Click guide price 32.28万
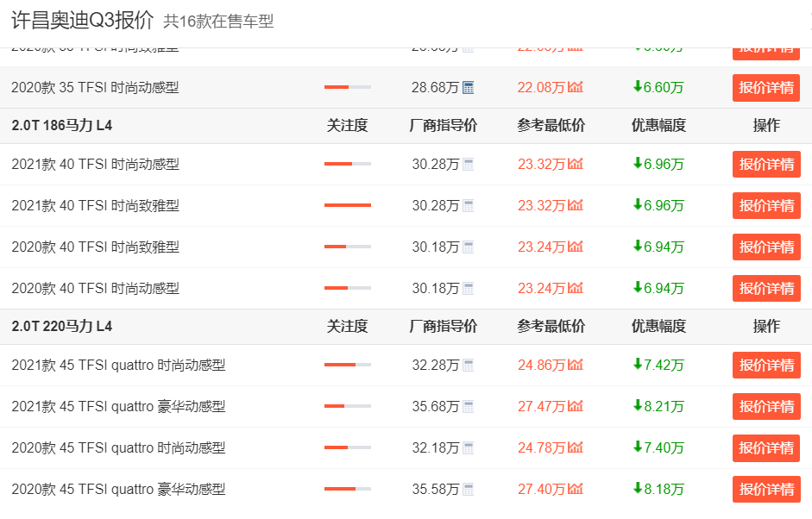812x519 pixels. [x=436, y=366]
